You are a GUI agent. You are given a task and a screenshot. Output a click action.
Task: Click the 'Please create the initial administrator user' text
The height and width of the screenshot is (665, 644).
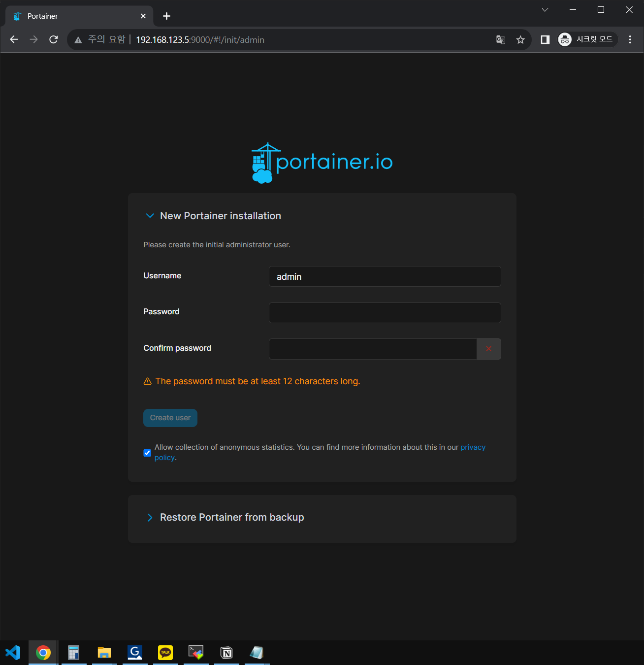217,245
